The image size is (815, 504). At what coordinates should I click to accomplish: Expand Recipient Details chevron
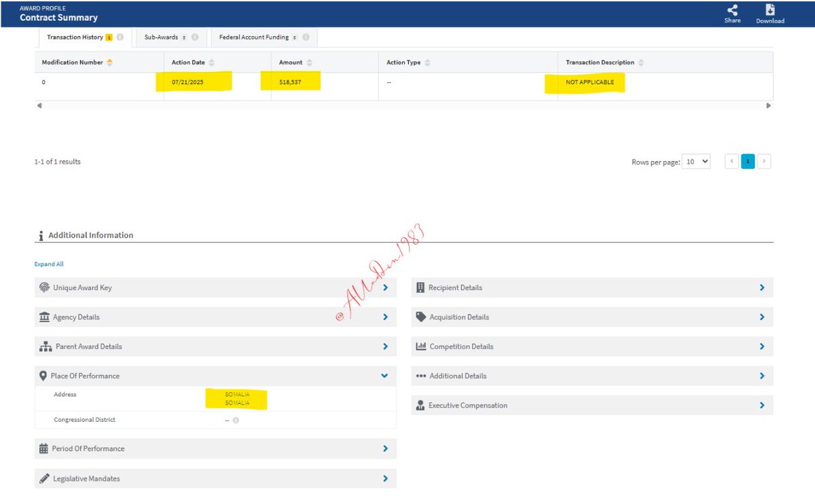coord(762,287)
